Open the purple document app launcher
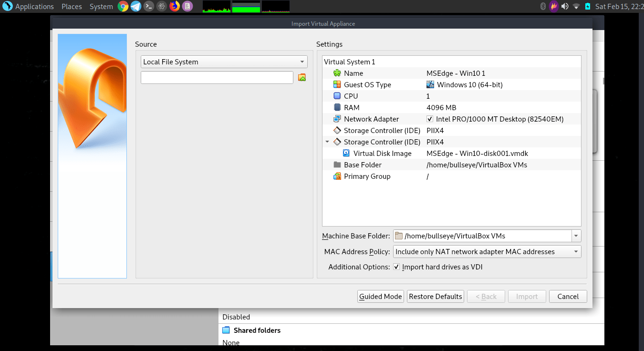The image size is (644, 351). (x=187, y=6)
